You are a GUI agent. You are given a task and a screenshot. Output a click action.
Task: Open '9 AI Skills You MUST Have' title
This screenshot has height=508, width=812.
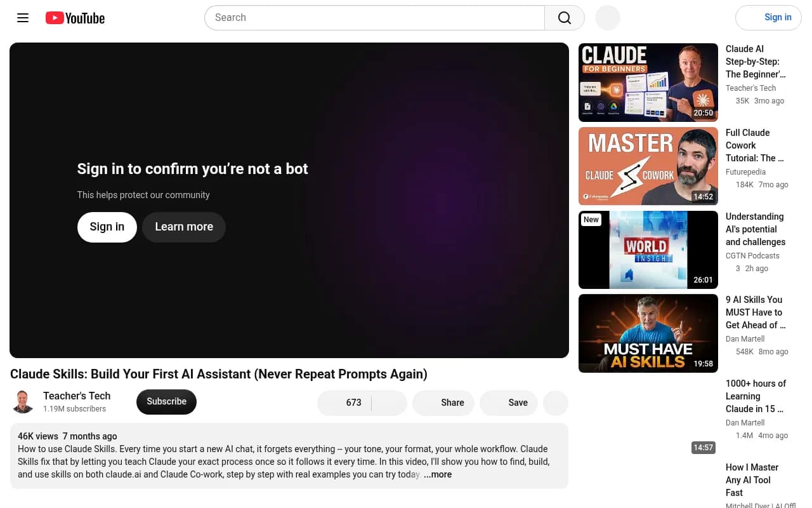point(756,312)
